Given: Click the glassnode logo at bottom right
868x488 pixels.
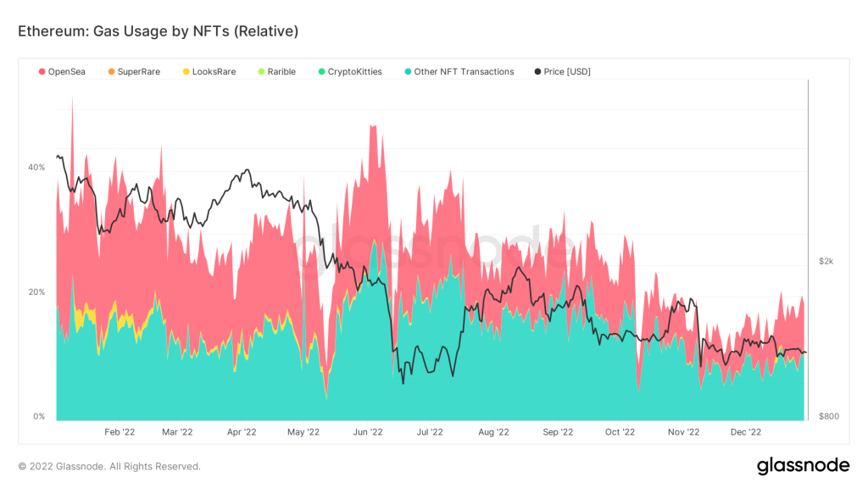Looking at the screenshot, I should (803, 465).
